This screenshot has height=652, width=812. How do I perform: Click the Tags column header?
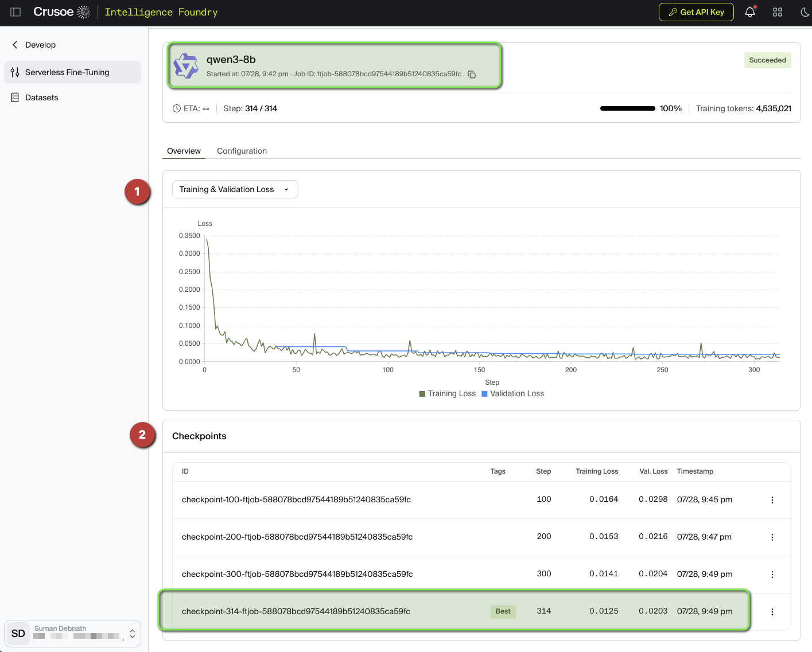(498, 471)
